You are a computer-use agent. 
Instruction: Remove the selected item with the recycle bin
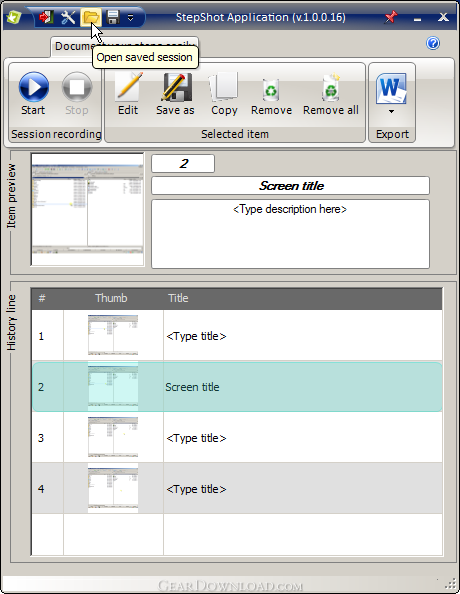point(271,93)
